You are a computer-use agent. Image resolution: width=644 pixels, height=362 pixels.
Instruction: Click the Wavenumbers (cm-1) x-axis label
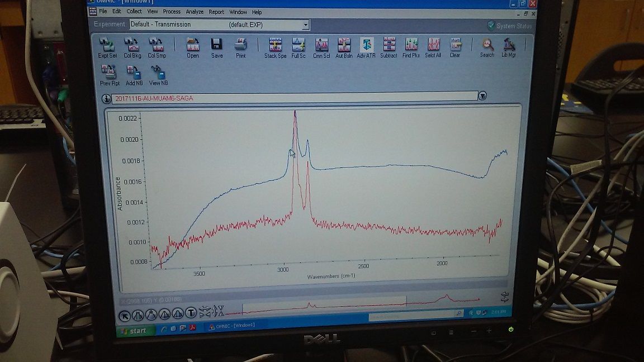331,276
